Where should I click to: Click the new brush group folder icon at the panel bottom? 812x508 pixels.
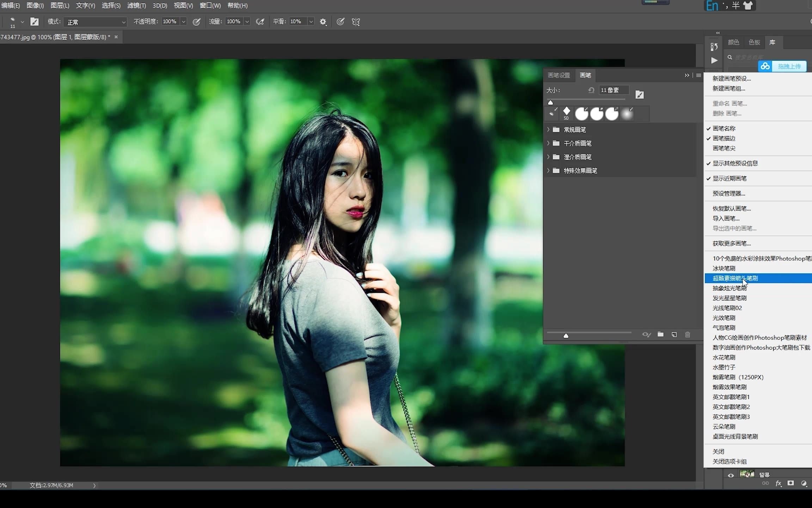pyautogui.click(x=660, y=334)
